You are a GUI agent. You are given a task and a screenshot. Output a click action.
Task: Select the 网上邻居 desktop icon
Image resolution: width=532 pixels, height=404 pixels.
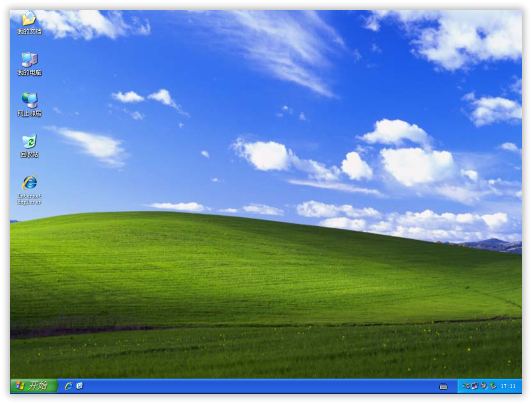coord(29,104)
